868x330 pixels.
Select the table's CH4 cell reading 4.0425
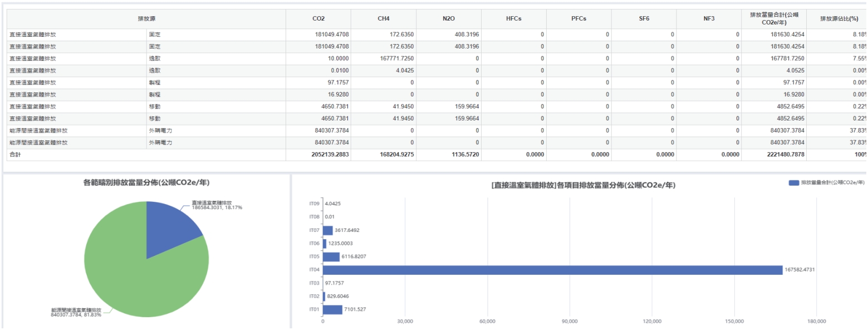pyautogui.click(x=384, y=70)
